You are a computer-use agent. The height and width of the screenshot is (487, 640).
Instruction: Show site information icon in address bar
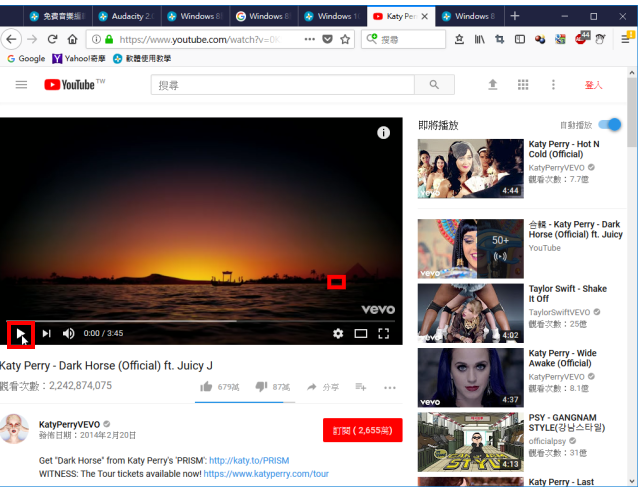[96, 39]
